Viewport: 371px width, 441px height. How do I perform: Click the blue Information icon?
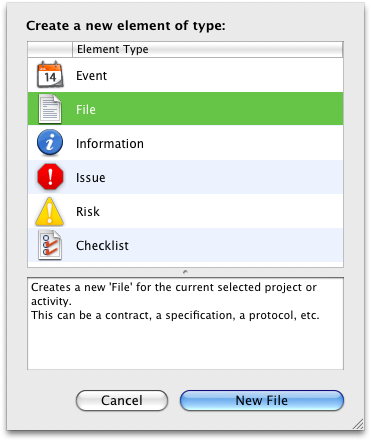pos(50,143)
